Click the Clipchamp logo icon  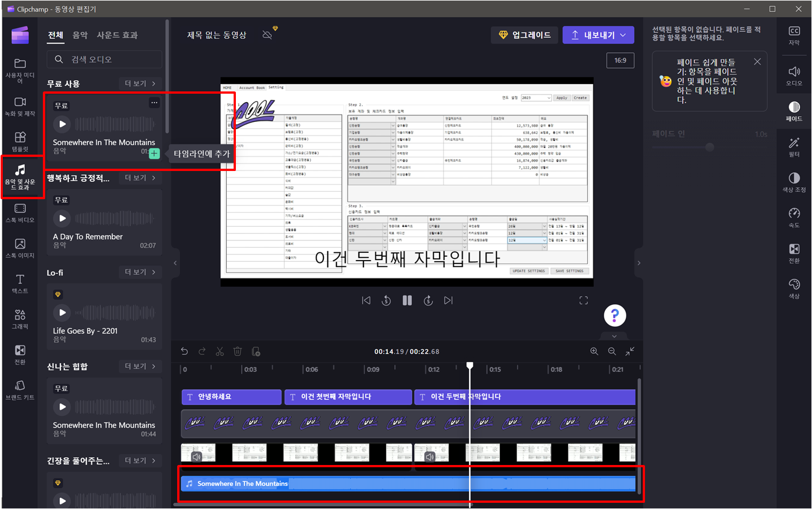[x=20, y=35]
